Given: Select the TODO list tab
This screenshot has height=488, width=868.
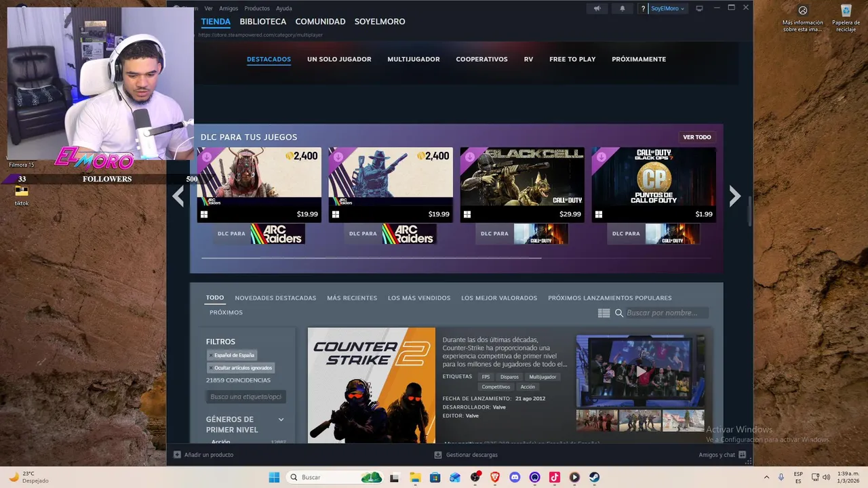Looking at the screenshot, I should point(215,298).
